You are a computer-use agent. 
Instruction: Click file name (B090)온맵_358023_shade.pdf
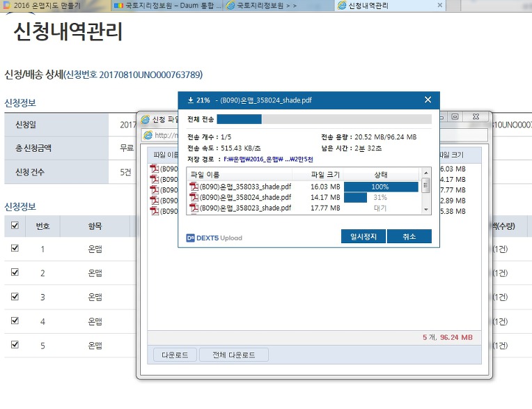pyautogui.click(x=245, y=208)
